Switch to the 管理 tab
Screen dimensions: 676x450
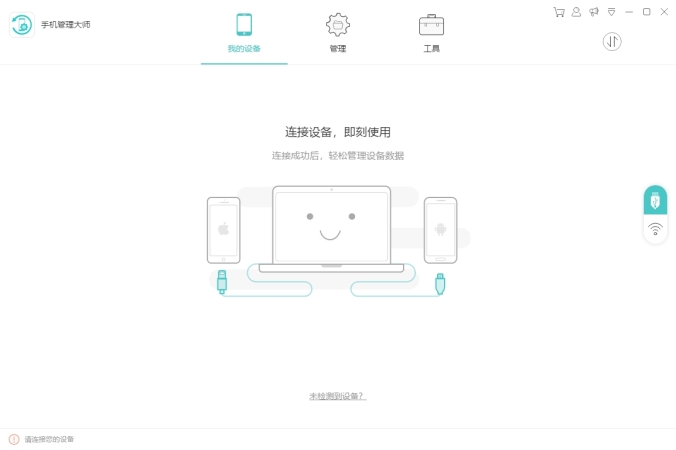[338, 34]
